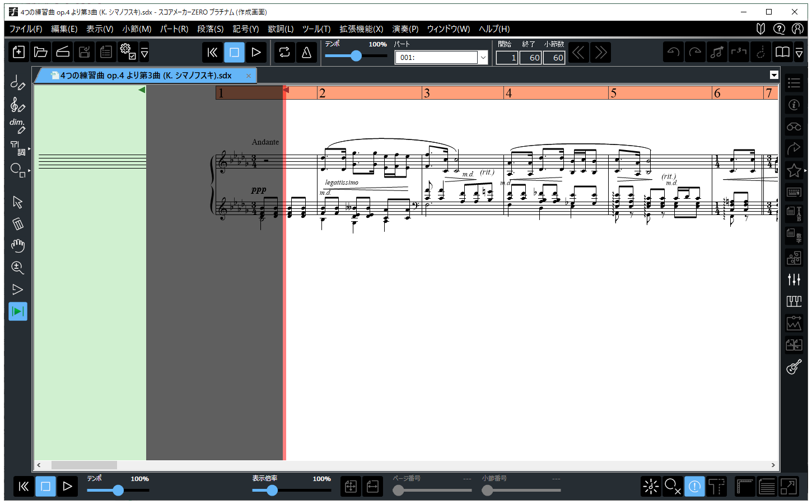Viewport: 812px width, 504px height.
Task: Start playback with the top toolbar play button
Action: click(256, 52)
